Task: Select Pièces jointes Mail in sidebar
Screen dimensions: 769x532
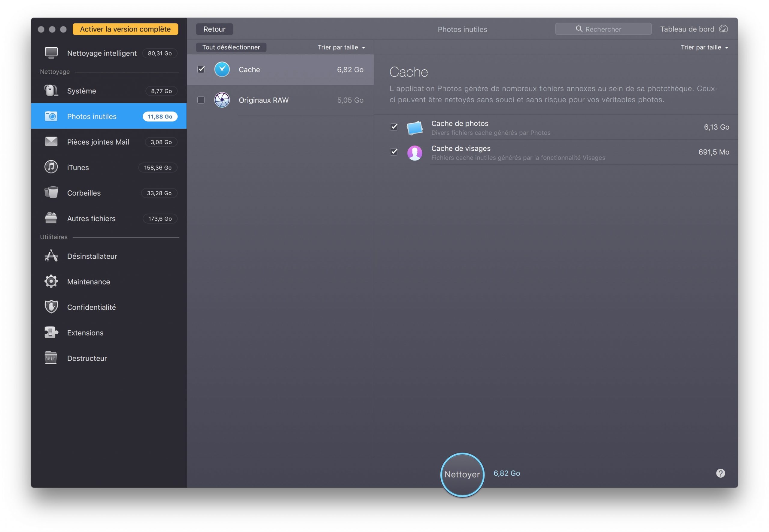Action: (98, 142)
